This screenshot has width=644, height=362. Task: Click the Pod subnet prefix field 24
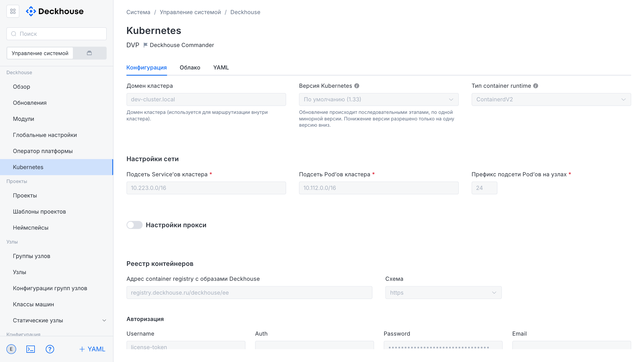(484, 188)
